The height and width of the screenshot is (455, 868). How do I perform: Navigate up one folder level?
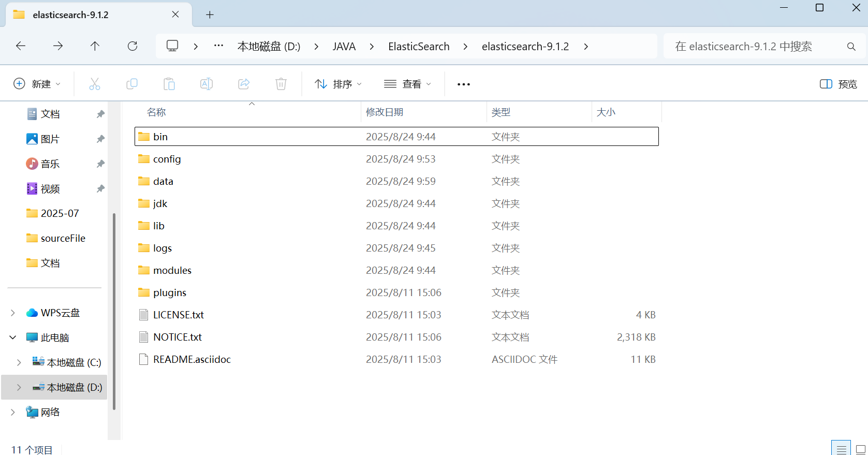click(95, 46)
